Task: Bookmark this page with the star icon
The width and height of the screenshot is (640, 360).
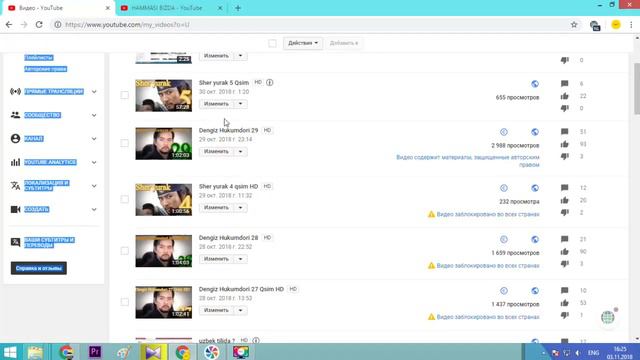Action: pos(574,24)
